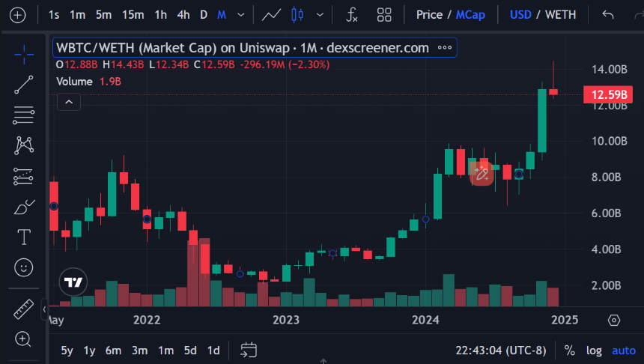Toggle auto scale
This screenshot has height=364, width=644.
click(624, 351)
